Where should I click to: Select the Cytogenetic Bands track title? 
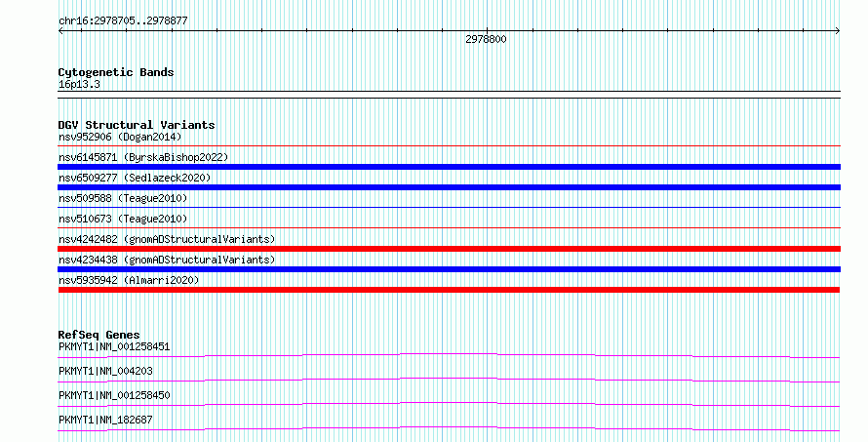(116, 72)
